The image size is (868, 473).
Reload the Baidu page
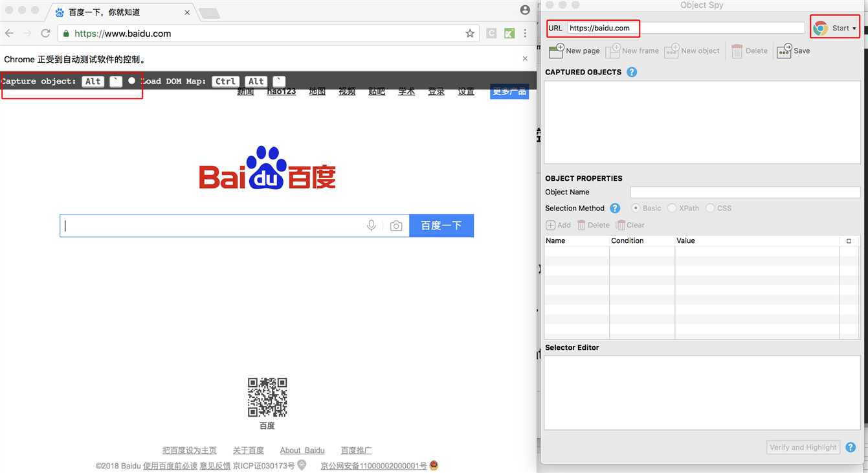click(45, 33)
